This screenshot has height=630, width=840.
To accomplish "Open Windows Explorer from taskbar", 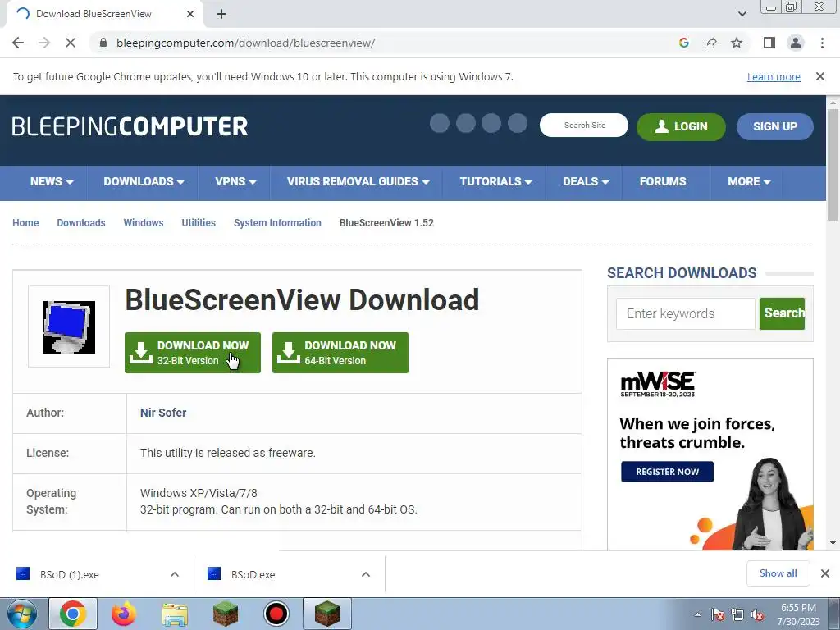I will tap(175, 614).
